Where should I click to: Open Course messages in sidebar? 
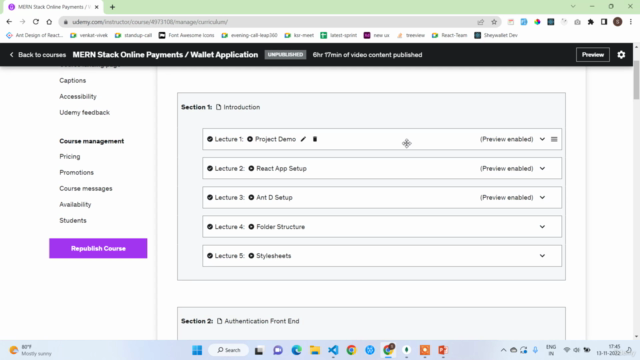(x=86, y=189)
